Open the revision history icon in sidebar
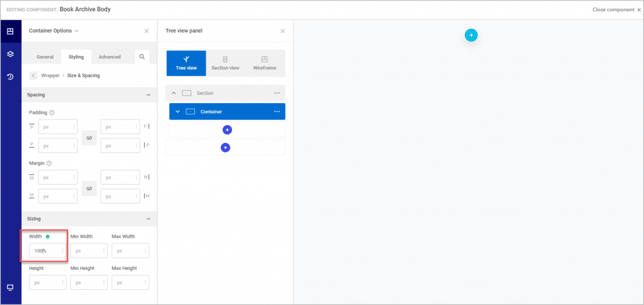 10,77
